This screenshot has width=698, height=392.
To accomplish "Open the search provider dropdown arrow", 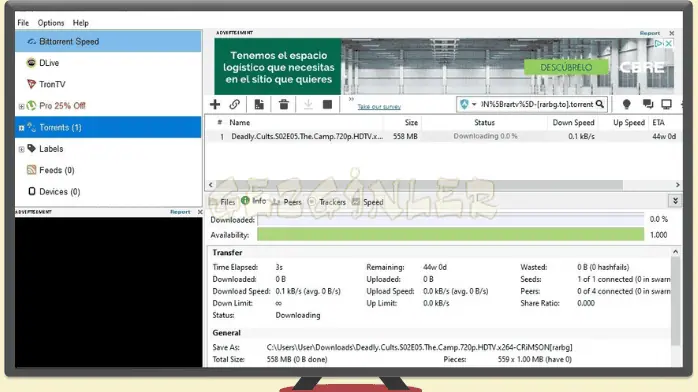I will 474,105.
